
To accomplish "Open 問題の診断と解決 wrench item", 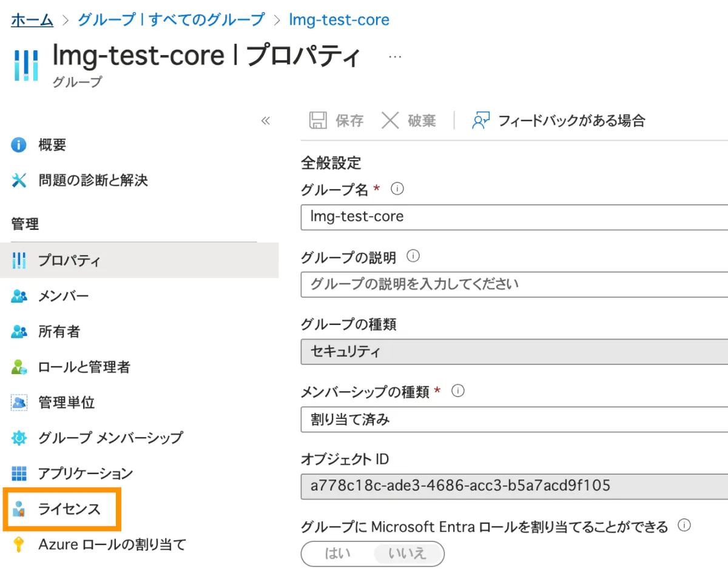I will (92, 180).
